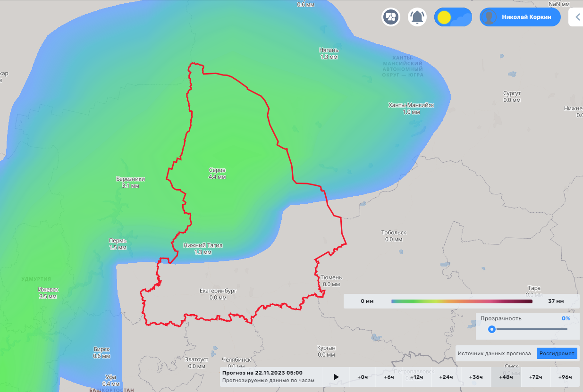The image size is (583, 392).
Task: Click the Бирск 0.6 мм label
Action: coord(101,352)
